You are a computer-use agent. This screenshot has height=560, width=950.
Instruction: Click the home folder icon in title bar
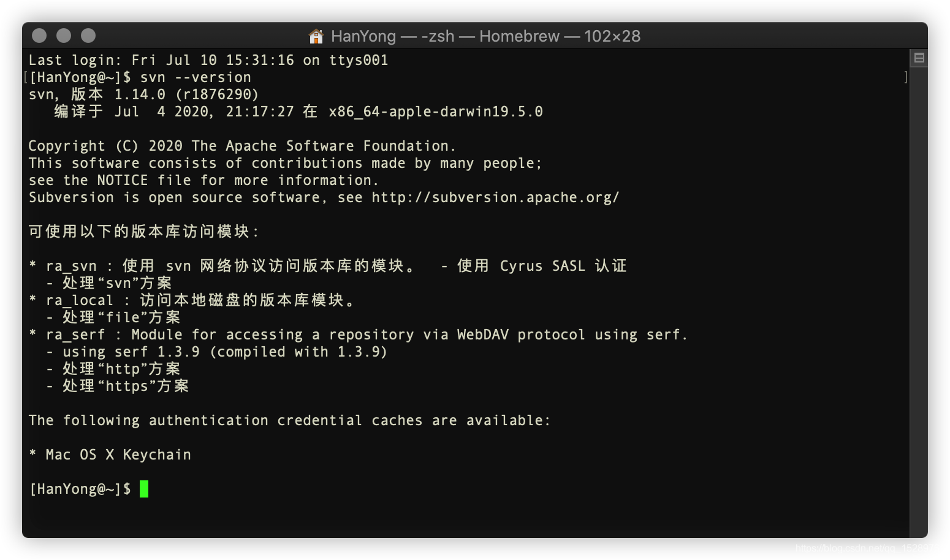tap(316, 36)
